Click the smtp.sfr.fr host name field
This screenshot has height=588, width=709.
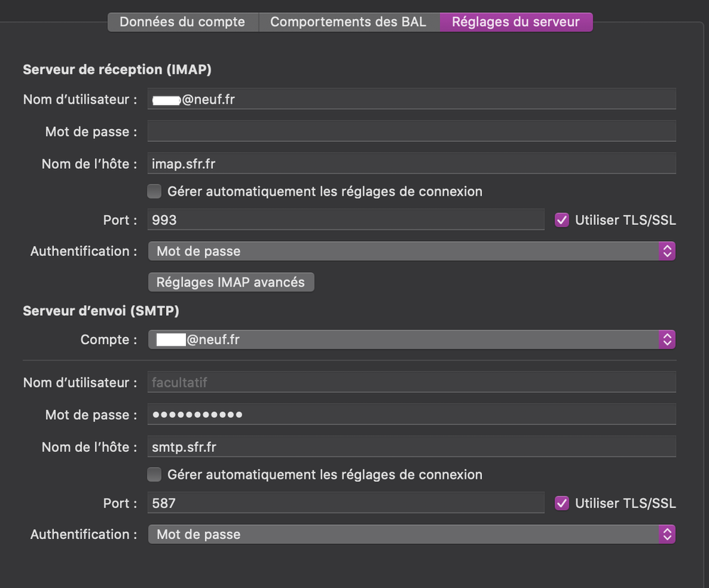412,446
